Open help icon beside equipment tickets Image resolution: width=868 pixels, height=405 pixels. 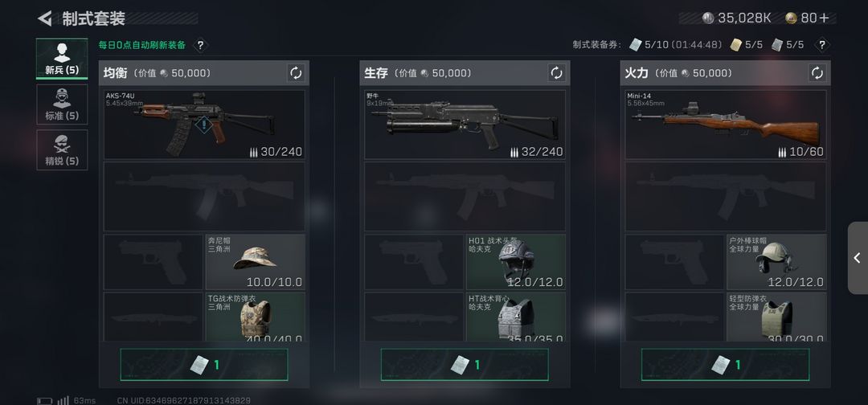pos(822,45)
